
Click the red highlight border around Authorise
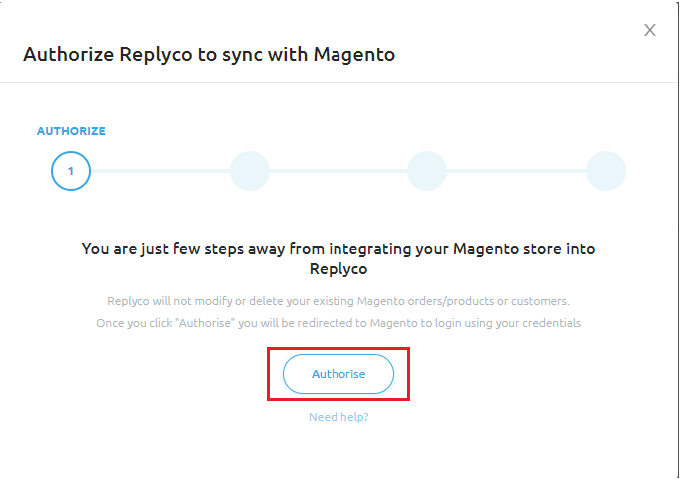(x=269, y=374)
